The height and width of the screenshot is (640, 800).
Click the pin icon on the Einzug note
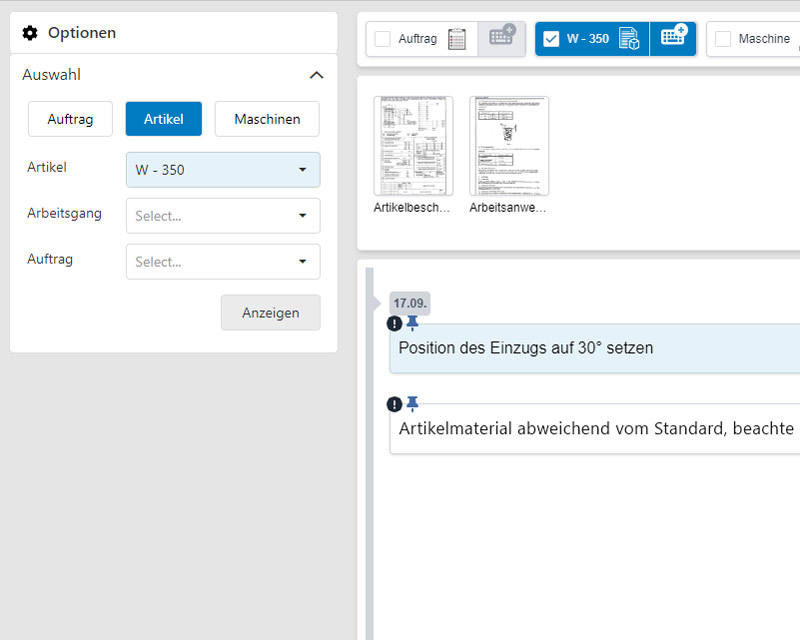(x=413, y=323)
